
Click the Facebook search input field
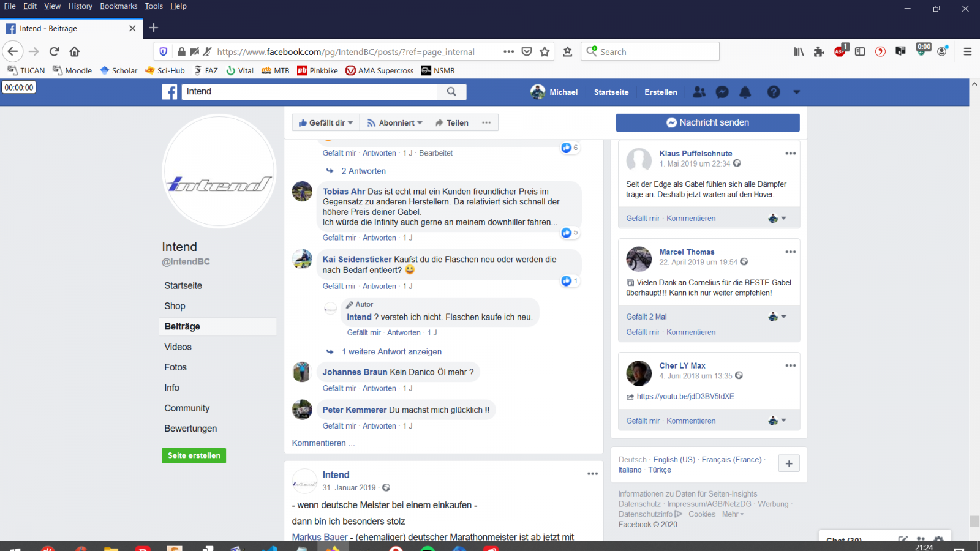point(309,92)
